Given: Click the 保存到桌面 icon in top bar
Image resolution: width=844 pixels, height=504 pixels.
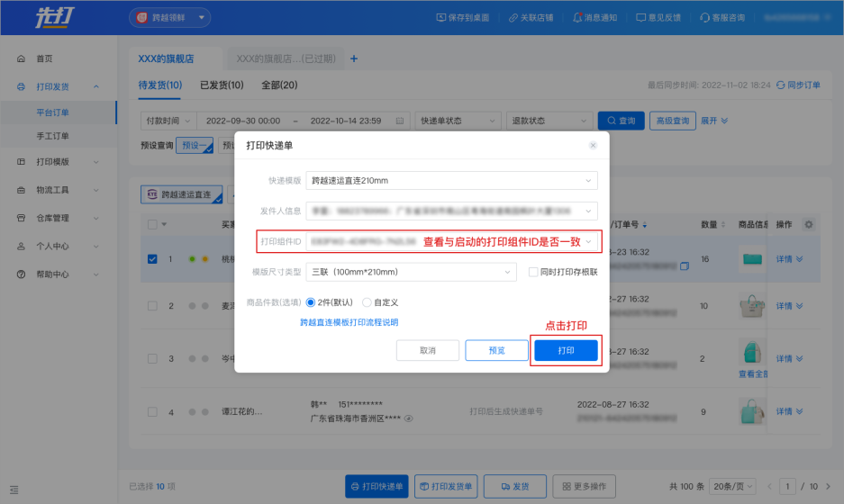Looking at the screenshot, I should click(441, 17).
